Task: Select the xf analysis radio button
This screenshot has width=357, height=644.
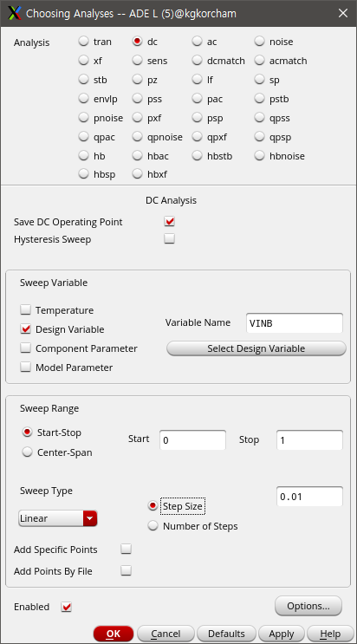Action: point(84,61)
